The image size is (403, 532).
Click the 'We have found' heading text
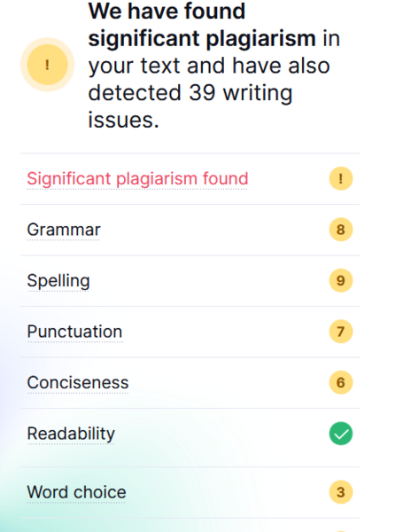167,11
